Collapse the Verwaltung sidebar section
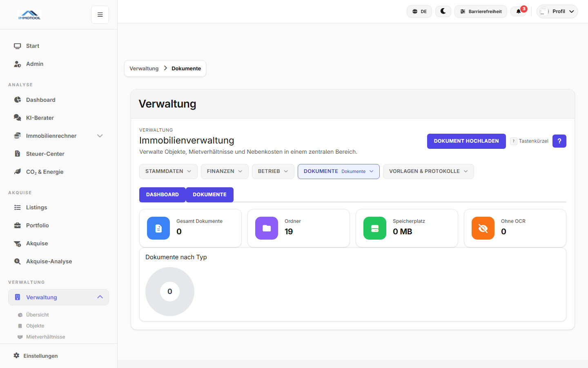The width and height of the screenshot is (588, 368). pyautogui.click(x=100, y=297)
